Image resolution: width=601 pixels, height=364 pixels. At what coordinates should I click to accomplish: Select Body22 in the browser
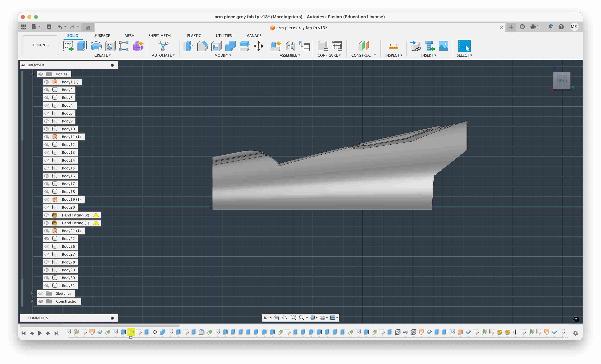tap(68, 238)
